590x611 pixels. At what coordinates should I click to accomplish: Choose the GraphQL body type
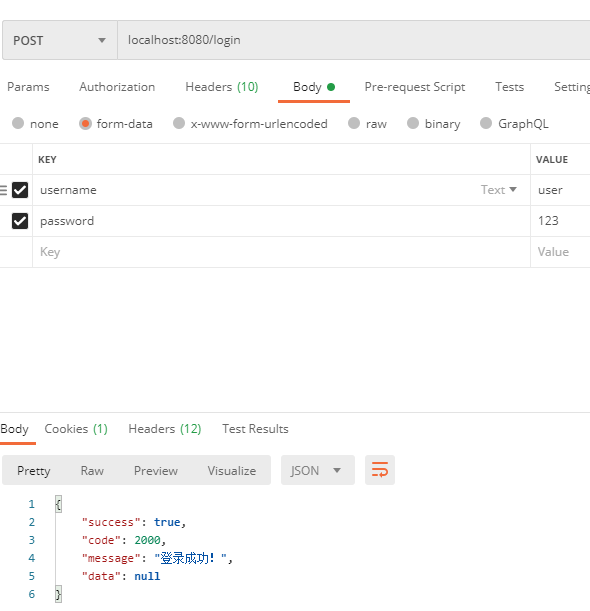(514, 124)
